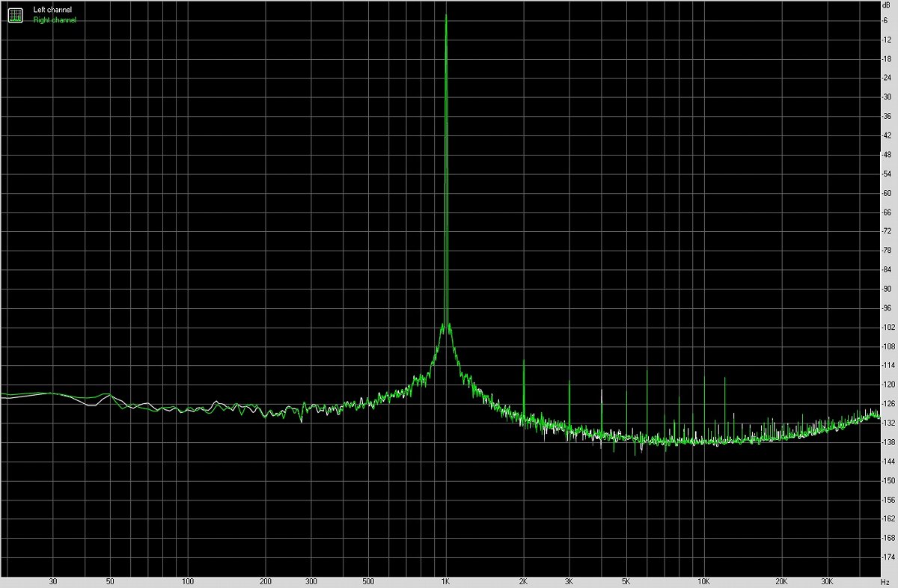Click the 50 frequency axis label

(x=110, y=581)
